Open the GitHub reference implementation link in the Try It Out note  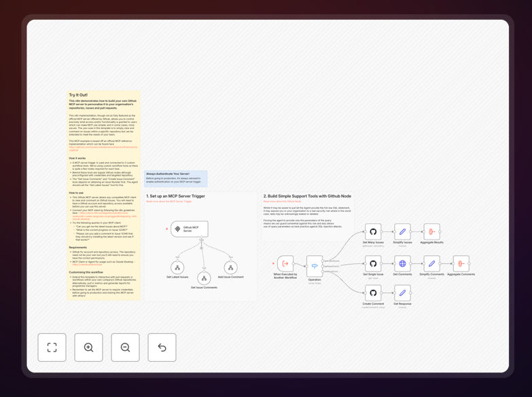103,149
